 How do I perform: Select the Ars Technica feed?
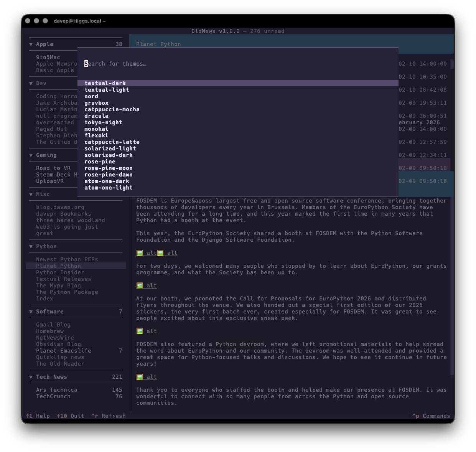coord(56,389)
